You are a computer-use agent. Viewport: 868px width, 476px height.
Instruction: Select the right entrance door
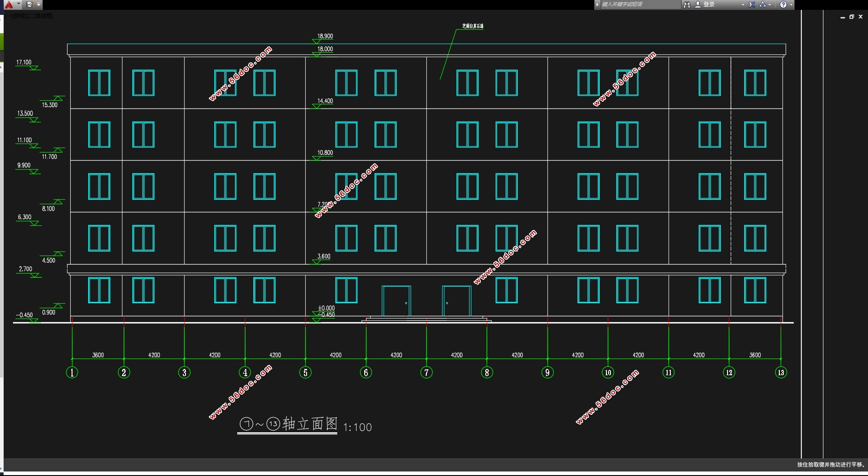tap(457, 301)
